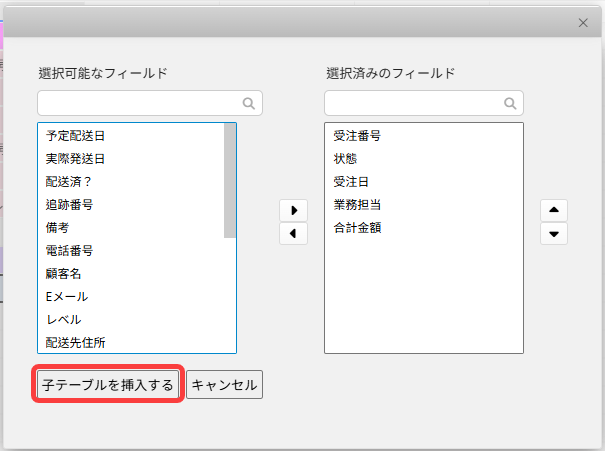Select Eメール field in left list

coord(68,297)
